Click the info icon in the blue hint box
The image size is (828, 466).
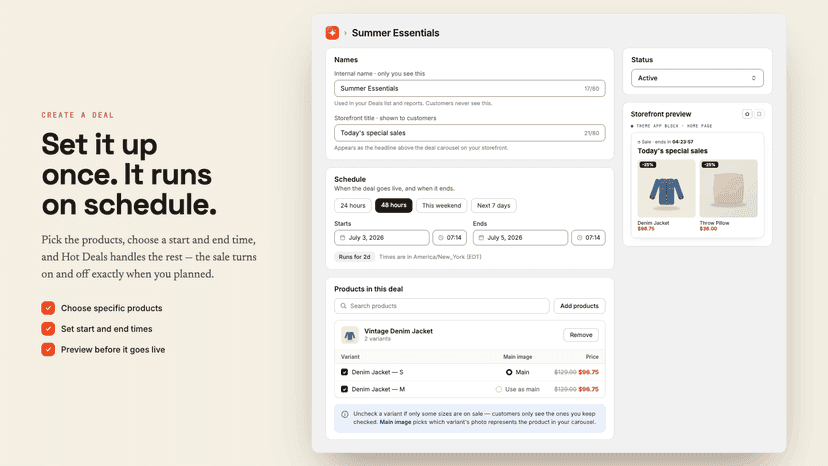point(345,414)
